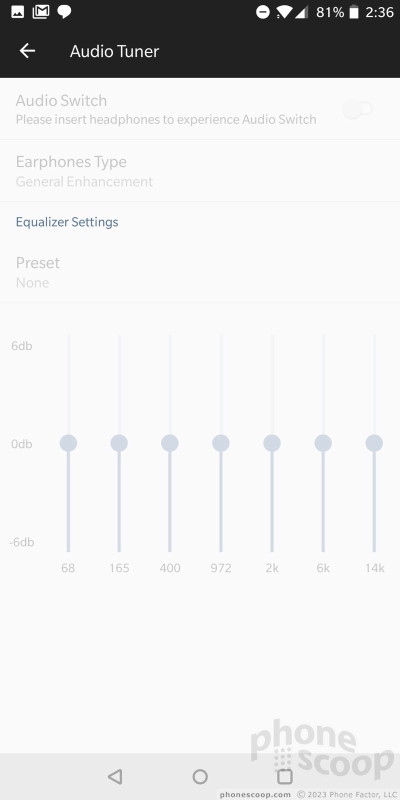This screenshot has width=400, height=800.
Task: Open recent apps with the square button
Action: tap(285, 777)
